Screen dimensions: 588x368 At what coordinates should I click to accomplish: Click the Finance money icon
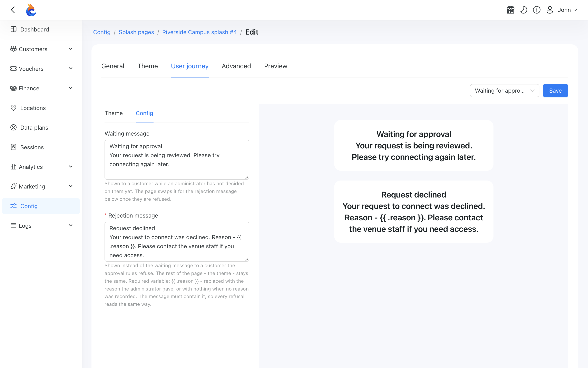pyautogui.click(x=14, y=88)
